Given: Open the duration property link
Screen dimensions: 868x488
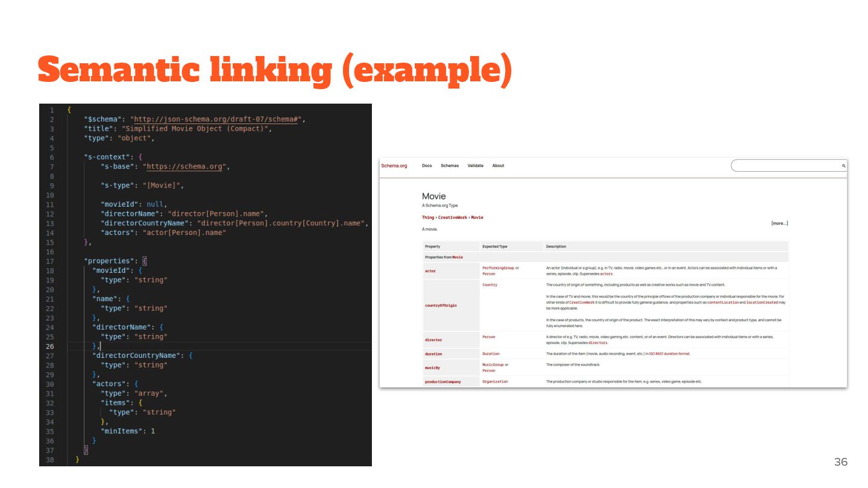Looking at the screenshot, I should tap(433, 354).
